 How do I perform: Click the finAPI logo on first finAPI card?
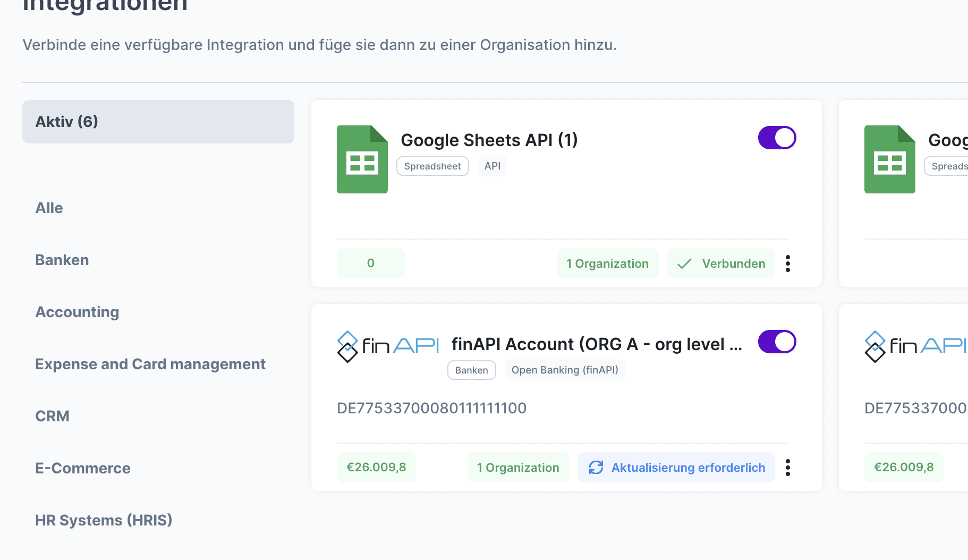(x=388, y=346)
